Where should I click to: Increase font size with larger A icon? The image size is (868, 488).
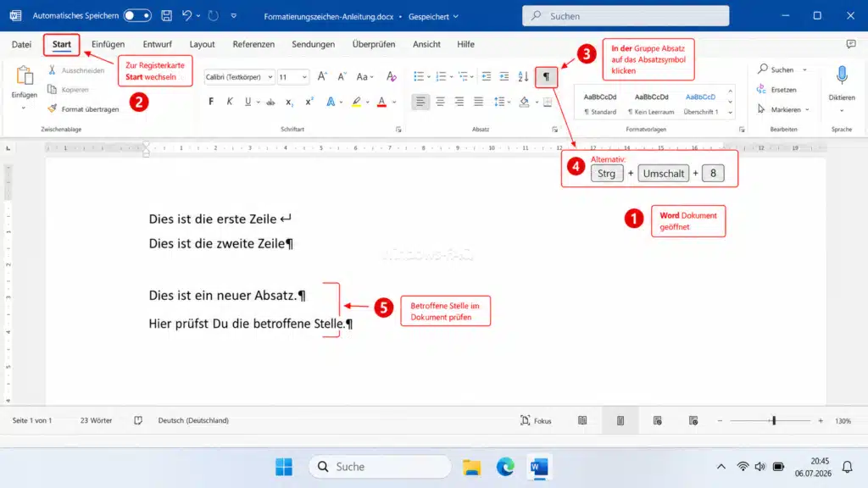pyautogui.click(x=322, y=77)
